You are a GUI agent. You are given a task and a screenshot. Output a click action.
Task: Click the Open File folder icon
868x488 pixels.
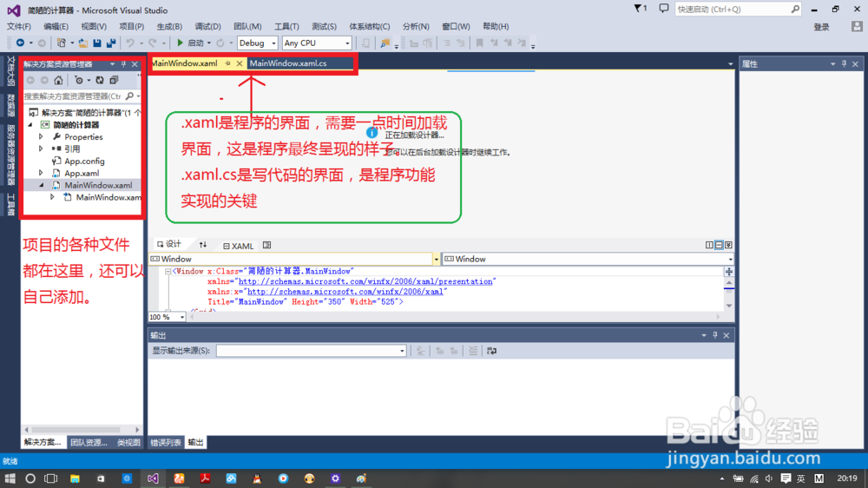(x=83, y=43)
